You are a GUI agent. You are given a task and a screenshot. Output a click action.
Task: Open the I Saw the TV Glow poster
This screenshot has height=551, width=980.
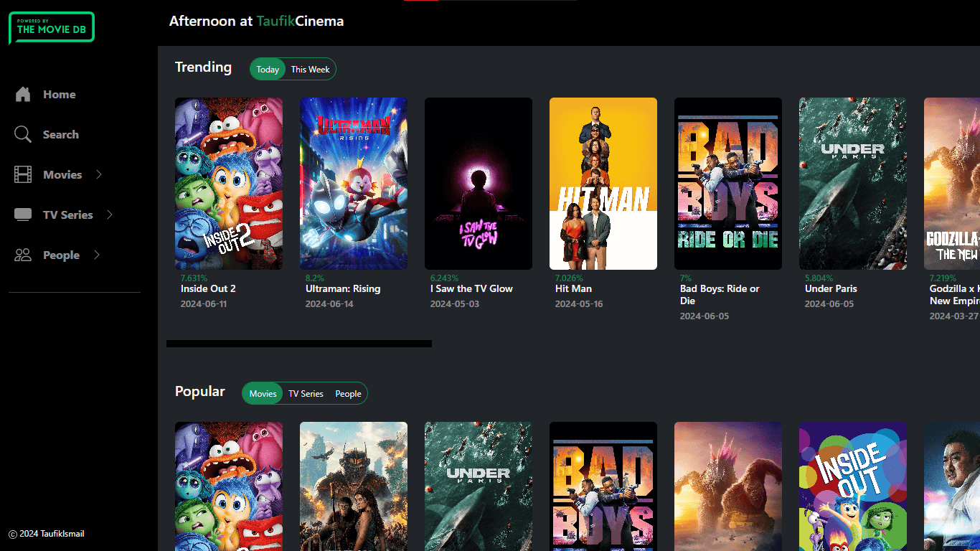pos(478,184)
